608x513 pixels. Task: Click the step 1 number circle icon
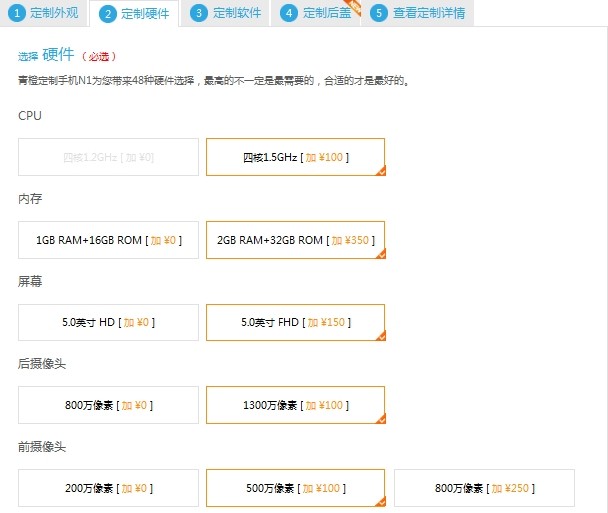tap(17, 13)
